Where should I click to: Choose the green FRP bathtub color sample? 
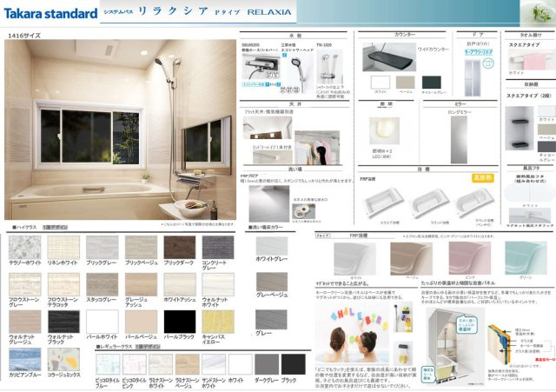526,258
